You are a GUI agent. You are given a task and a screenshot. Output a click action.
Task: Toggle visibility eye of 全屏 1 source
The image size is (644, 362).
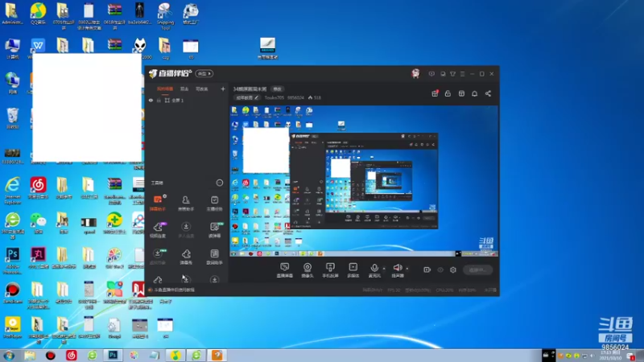tap(151, 100)
